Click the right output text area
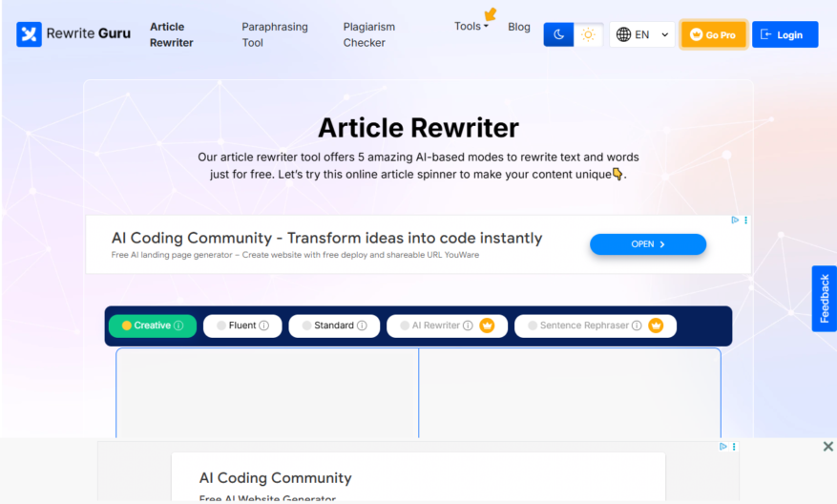Image resolution: width=837 pixels, height=504 pixels. coord(570,393)
